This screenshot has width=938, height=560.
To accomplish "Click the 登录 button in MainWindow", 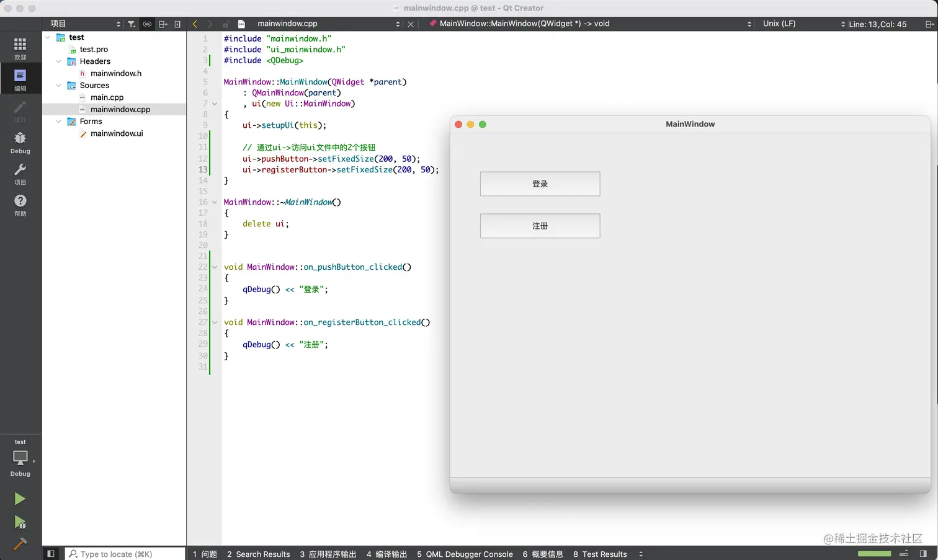I will tap(540, 184).
